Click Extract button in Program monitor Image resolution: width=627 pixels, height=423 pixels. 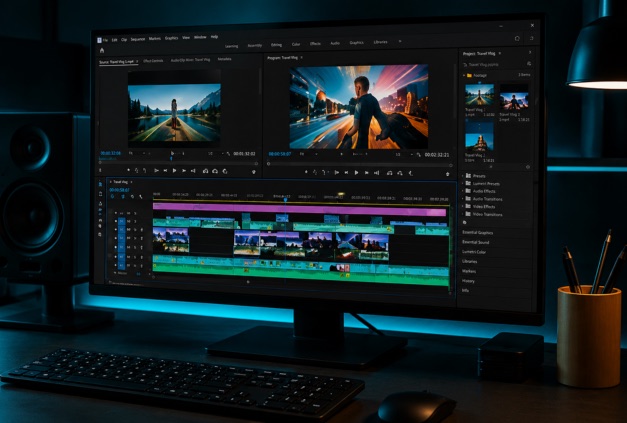[x=400, y=173]
